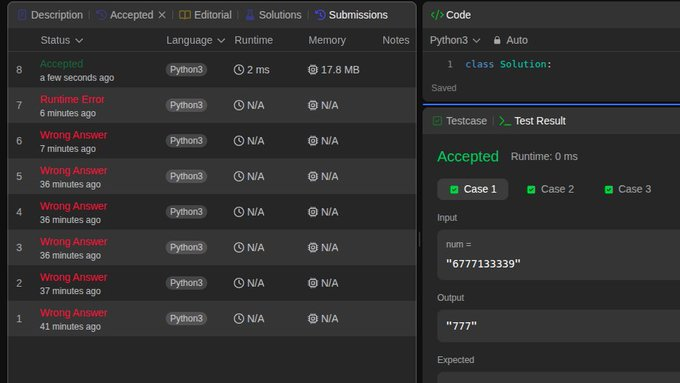Click the class Solution code line

tap(508, 64)
